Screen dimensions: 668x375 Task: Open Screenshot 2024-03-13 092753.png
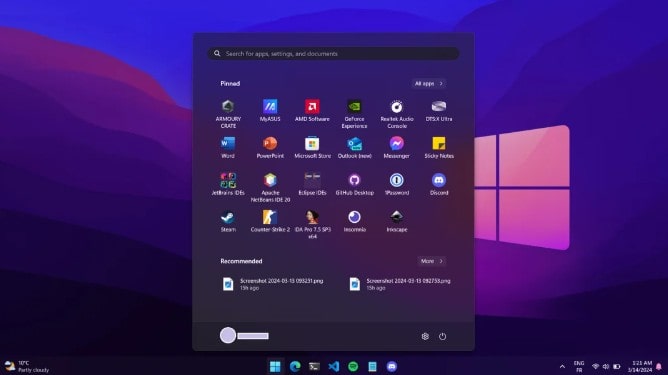400,284
